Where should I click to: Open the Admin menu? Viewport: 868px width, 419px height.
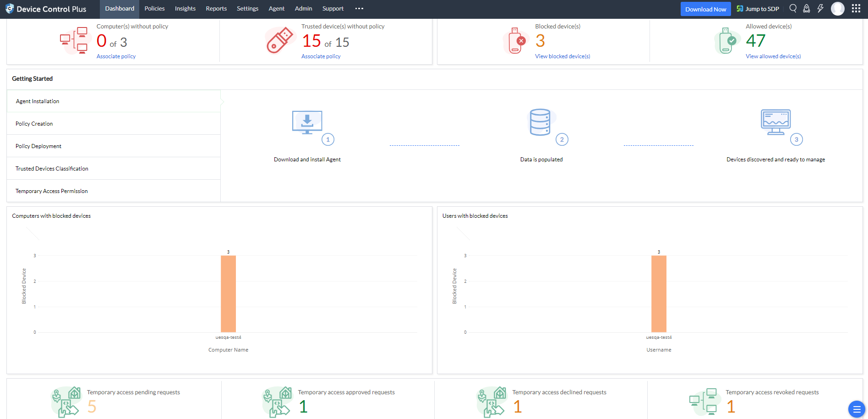pos(304,9)
